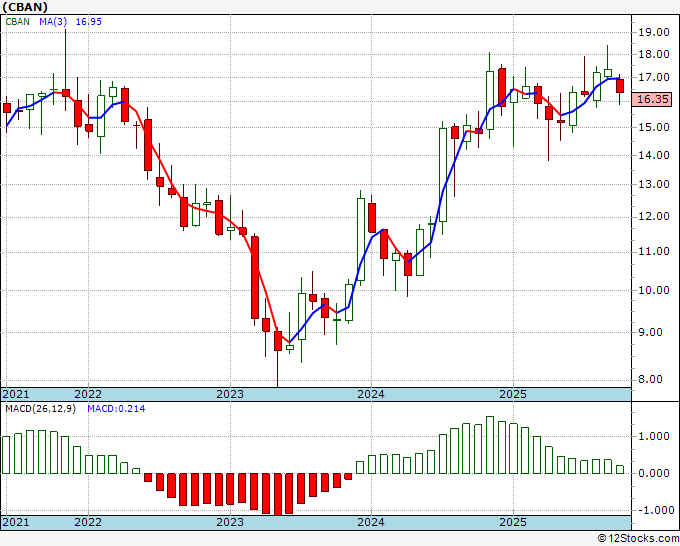680x546 pixels.
Task: Click the 0.000 MACD axis label
Action: click(x=652, y=473)
